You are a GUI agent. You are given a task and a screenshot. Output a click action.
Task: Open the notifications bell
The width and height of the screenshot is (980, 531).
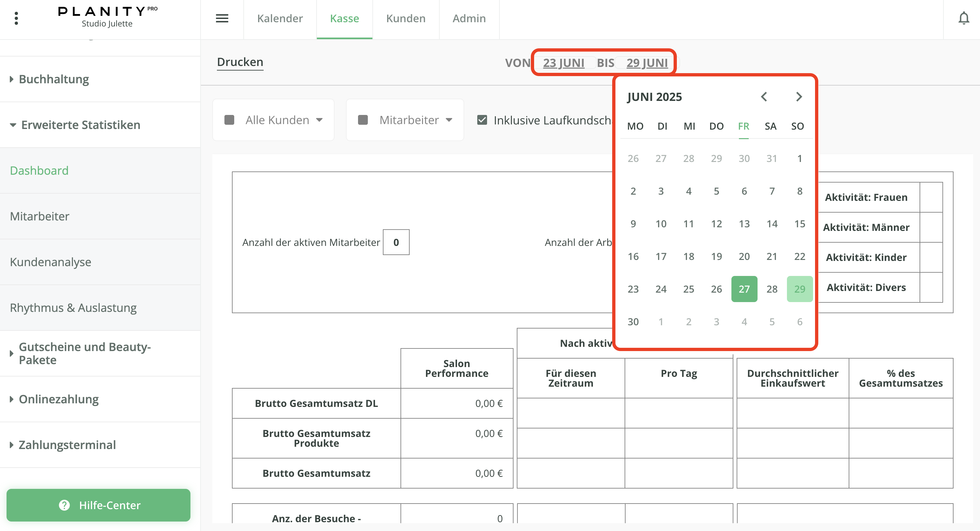963,18
